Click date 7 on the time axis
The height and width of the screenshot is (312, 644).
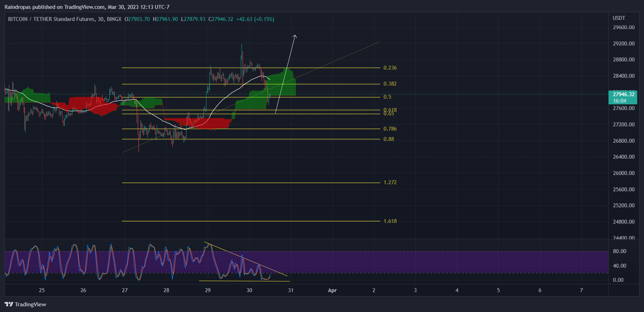581,290
